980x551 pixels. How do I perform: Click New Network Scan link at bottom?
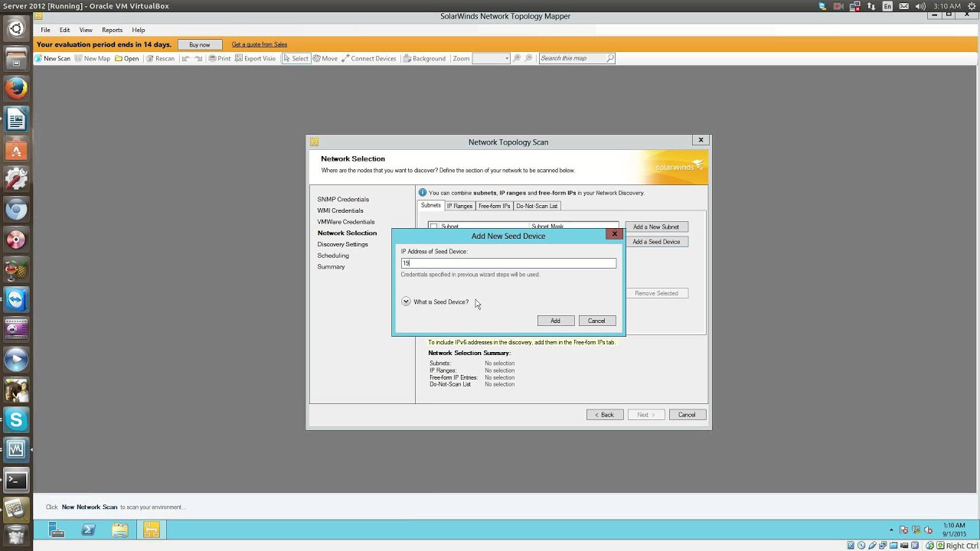pos(90,507)
